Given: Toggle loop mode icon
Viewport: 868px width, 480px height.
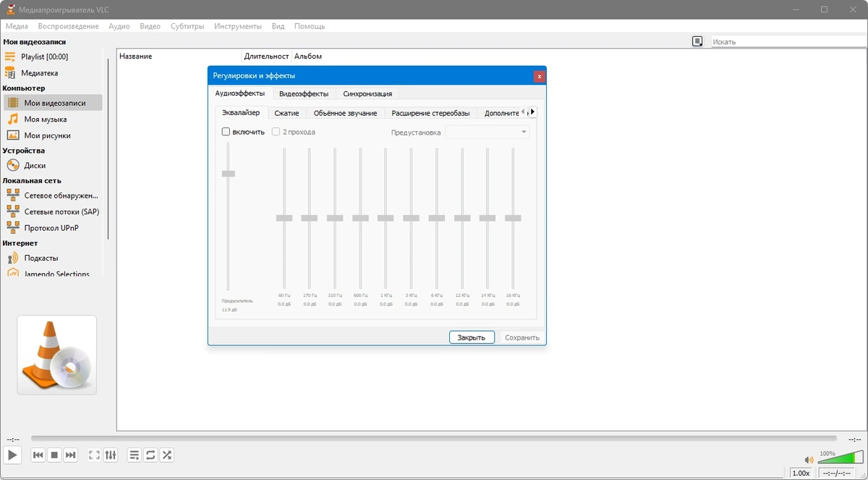Looking at the screenshot, I should tap(150, 455).
